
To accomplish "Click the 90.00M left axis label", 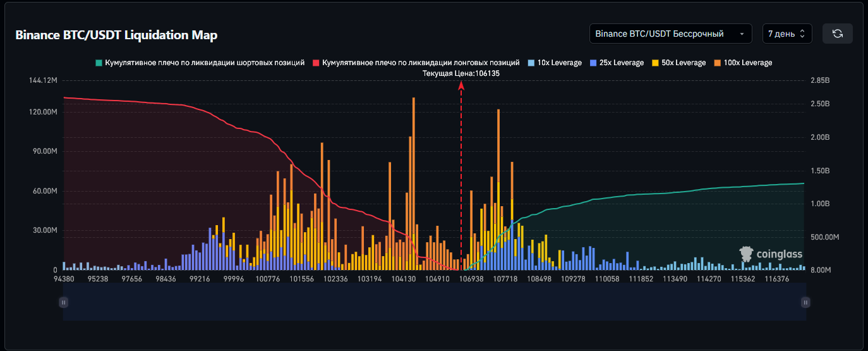I will (x=45, y=151).
